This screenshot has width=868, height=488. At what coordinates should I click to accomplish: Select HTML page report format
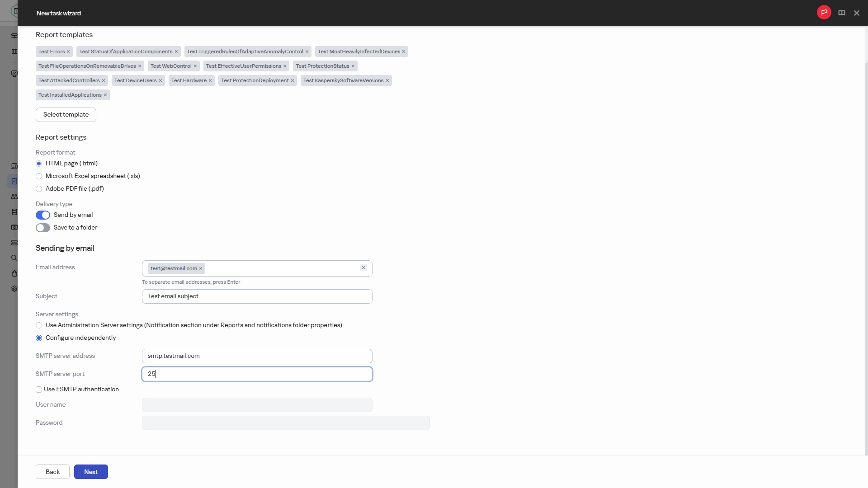pyautogui.click(x=39, y=164)
